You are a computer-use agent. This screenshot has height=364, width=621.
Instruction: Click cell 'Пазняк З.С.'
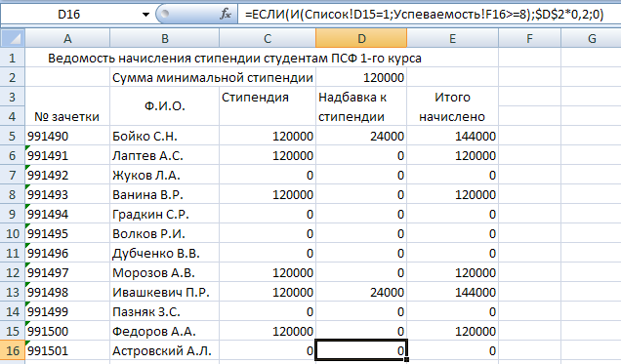click(164, 311)
